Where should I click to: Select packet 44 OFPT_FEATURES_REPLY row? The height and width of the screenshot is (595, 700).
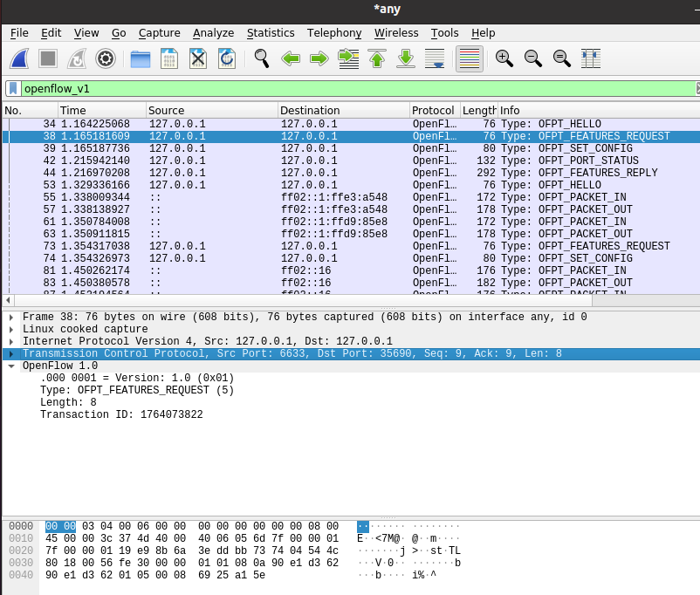tap(352, 173)
